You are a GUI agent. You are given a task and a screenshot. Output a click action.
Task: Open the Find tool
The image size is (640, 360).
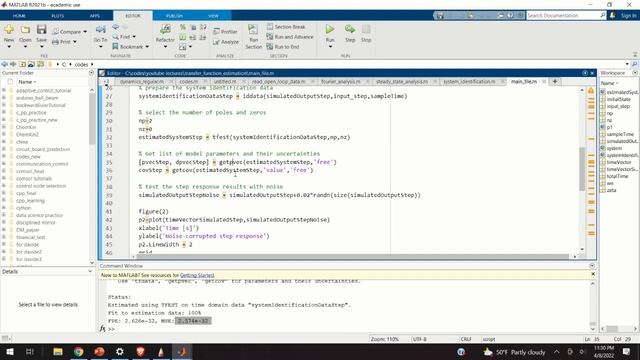tap(121, 37)
